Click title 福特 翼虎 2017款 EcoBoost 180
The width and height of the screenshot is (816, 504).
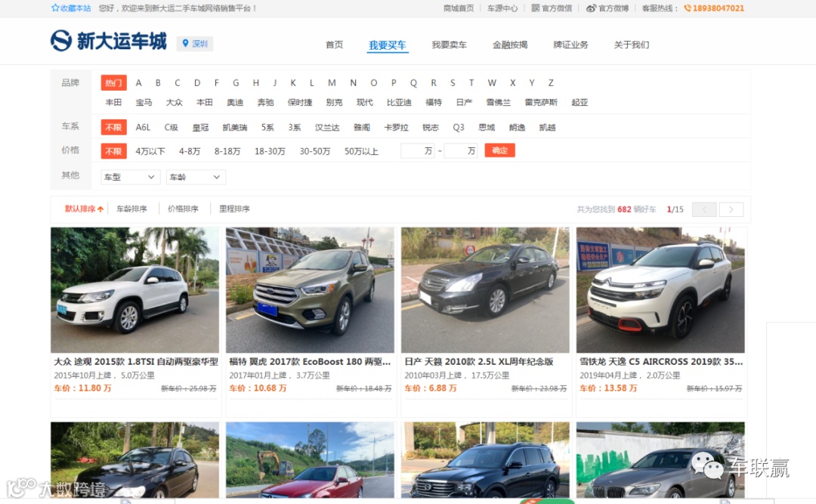click(310, 361)
